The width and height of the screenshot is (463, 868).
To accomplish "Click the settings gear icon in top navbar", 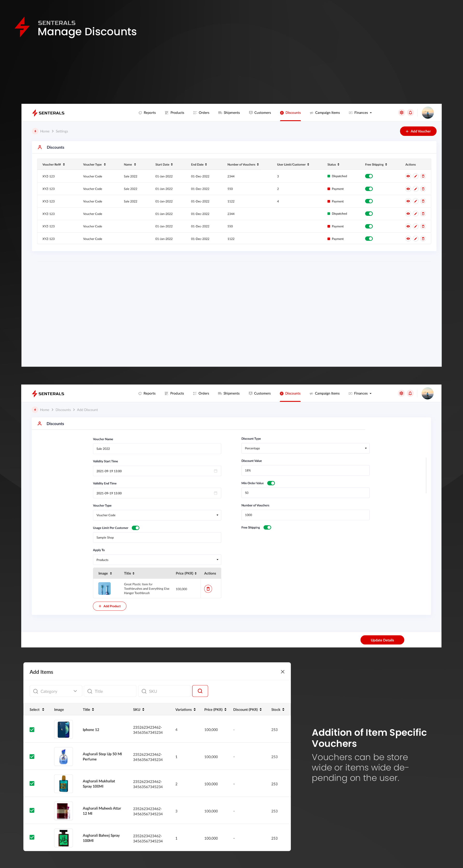I will click(401, 112).
